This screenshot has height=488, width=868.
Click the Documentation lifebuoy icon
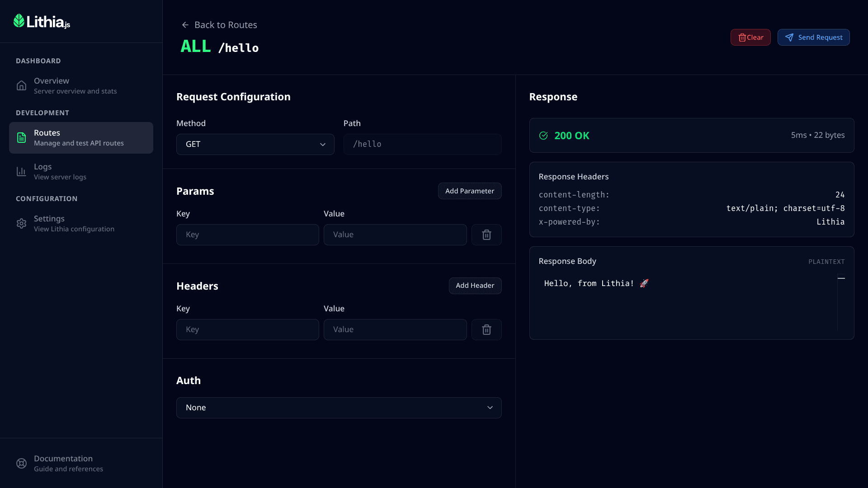point(21,463)
